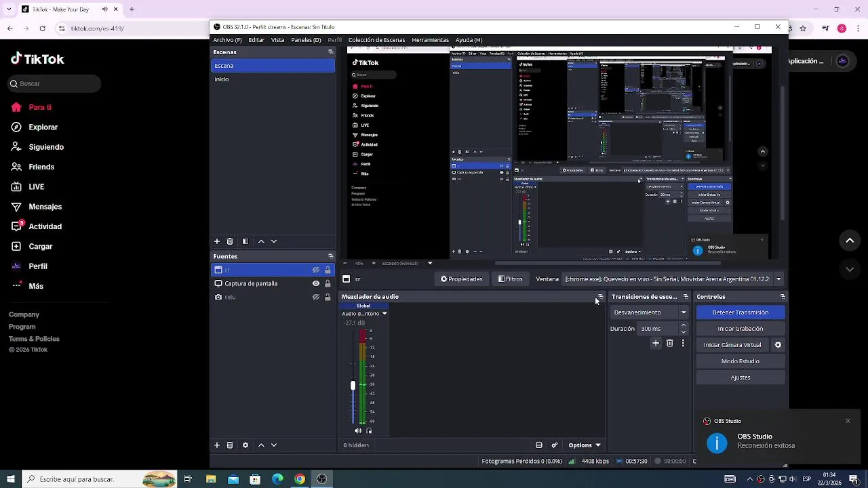Move source down with the Fuentes down arrow
The width and height of the screenshot is (868, 488).
(274, 445)
